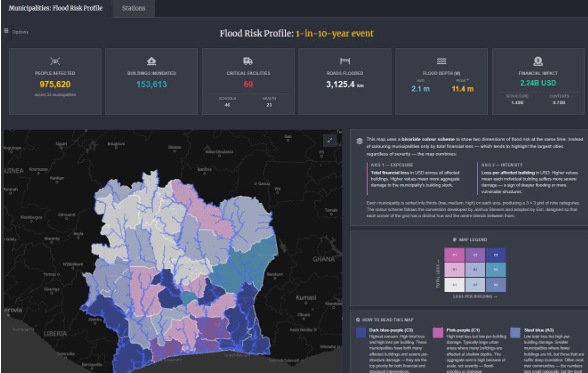Click the Critical Facilities ambulance icon
This screenshot has height=373, width=588.
(x=248, y=61)
